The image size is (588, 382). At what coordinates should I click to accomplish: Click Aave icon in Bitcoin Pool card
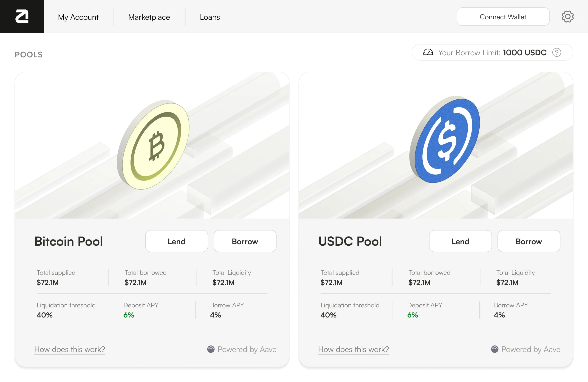tap(211, 349)
